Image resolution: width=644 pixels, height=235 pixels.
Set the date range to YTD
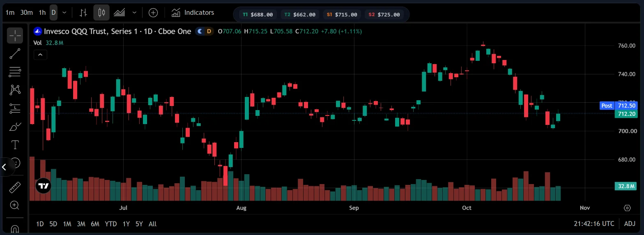pyautogui.click(x=110, y=224)
